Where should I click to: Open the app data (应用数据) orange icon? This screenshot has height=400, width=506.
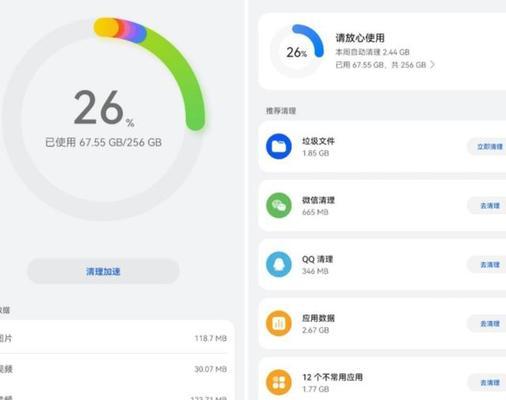pyautogui.click(x=279, y=323)
